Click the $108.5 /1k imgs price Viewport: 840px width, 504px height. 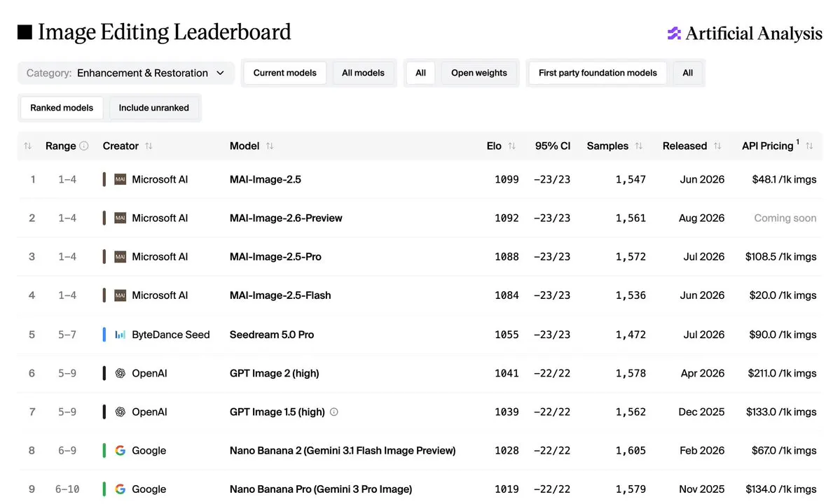pos(780,257)
